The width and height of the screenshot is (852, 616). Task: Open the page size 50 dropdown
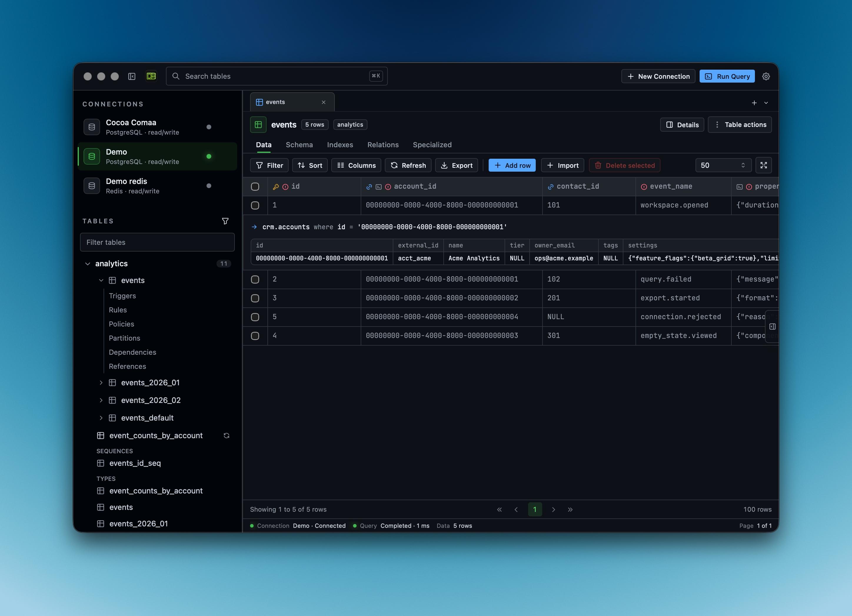[723, 165]
